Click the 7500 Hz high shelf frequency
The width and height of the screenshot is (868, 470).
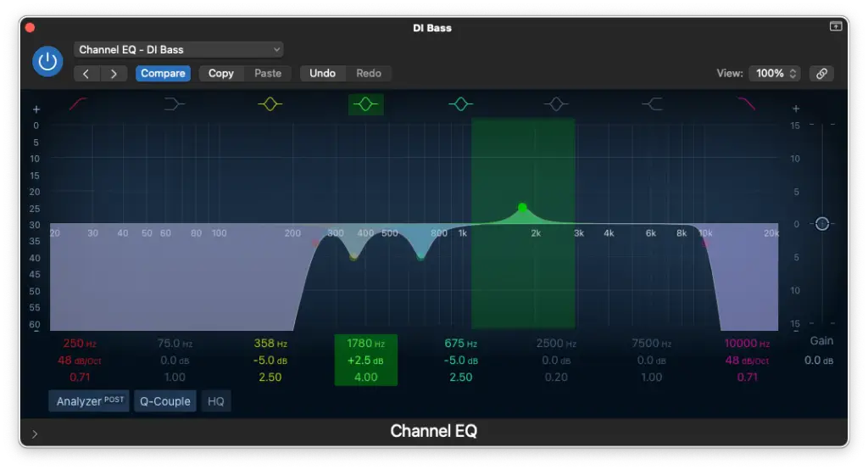(652, 344)
